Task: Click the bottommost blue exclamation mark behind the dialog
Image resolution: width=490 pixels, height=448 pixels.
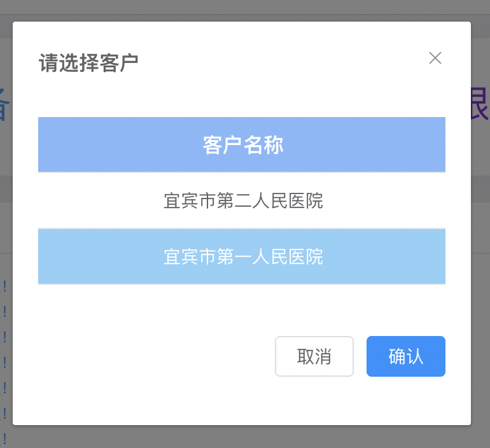Action: coord(4,438)
